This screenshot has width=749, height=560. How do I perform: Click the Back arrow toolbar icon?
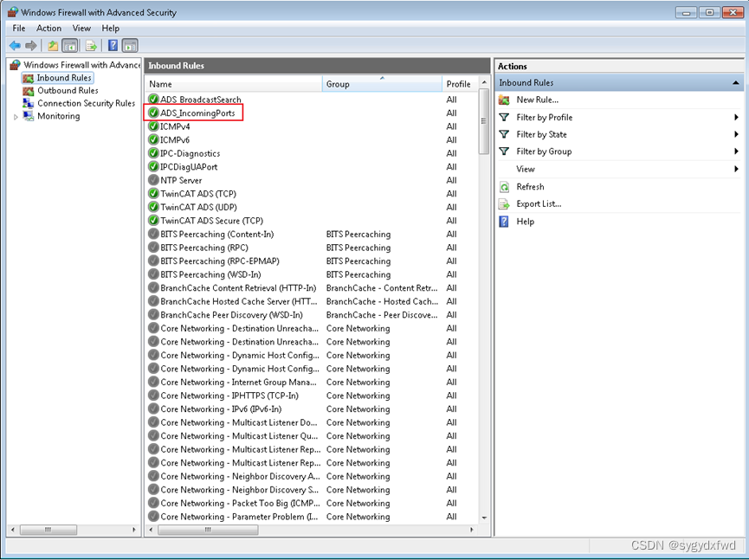pos(15,46)
